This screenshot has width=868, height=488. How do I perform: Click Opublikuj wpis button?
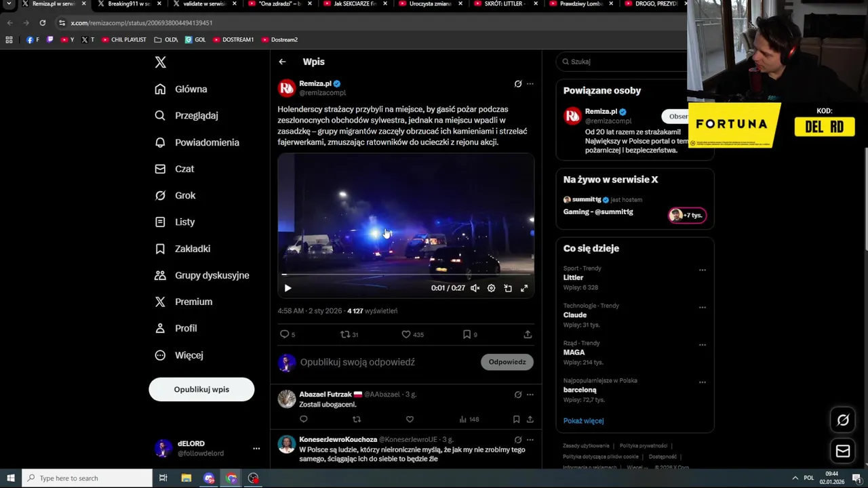(201, 390)
